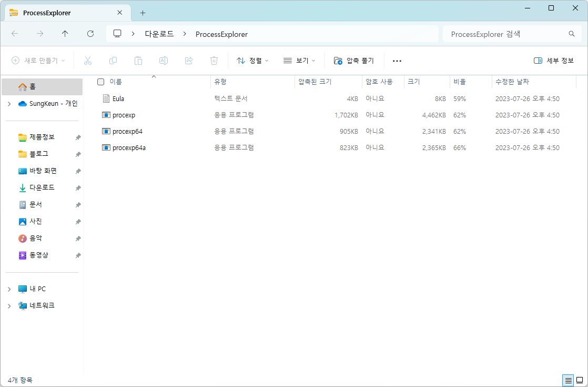Open the Eula text document icon
Viewport: 588px width, 387px height.
(106, 98)
